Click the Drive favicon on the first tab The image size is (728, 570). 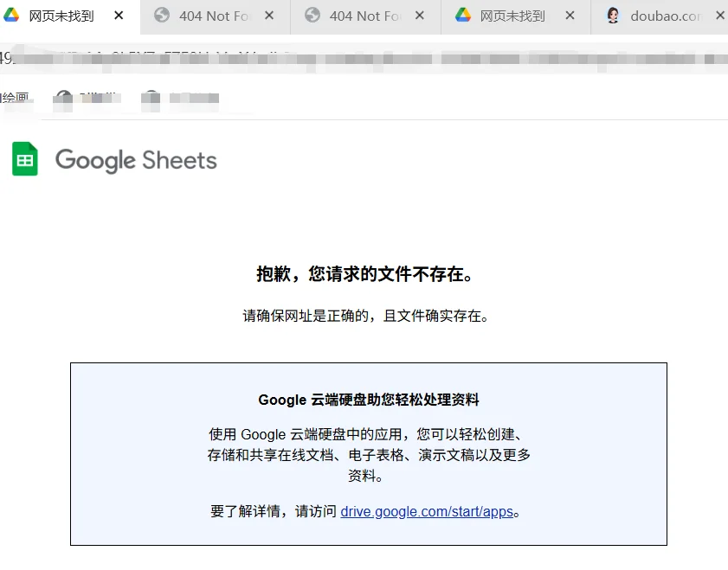[x=10, y=15]
